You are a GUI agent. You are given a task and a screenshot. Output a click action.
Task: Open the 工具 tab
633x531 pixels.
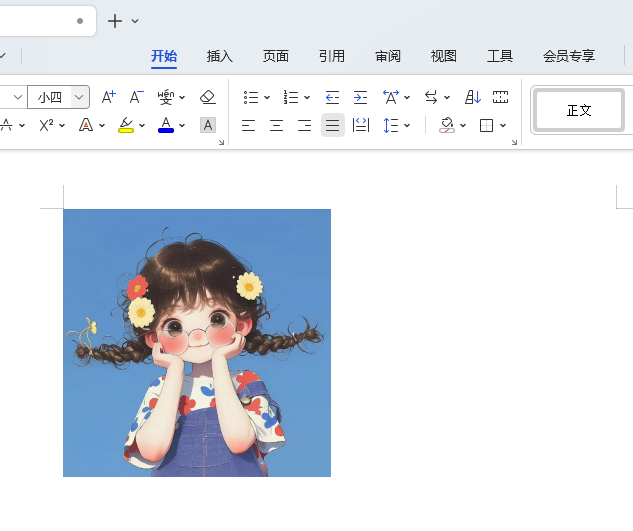(500, 56)
